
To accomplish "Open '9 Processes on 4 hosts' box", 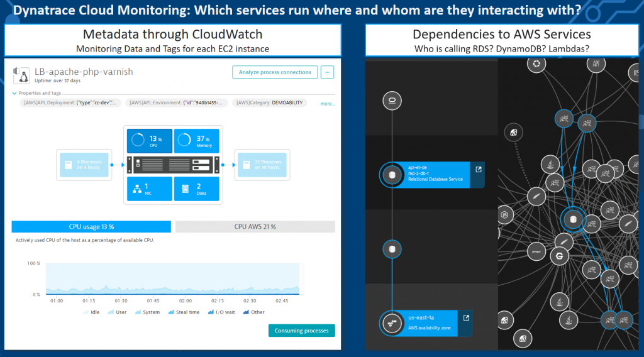I will pos(84,165).
